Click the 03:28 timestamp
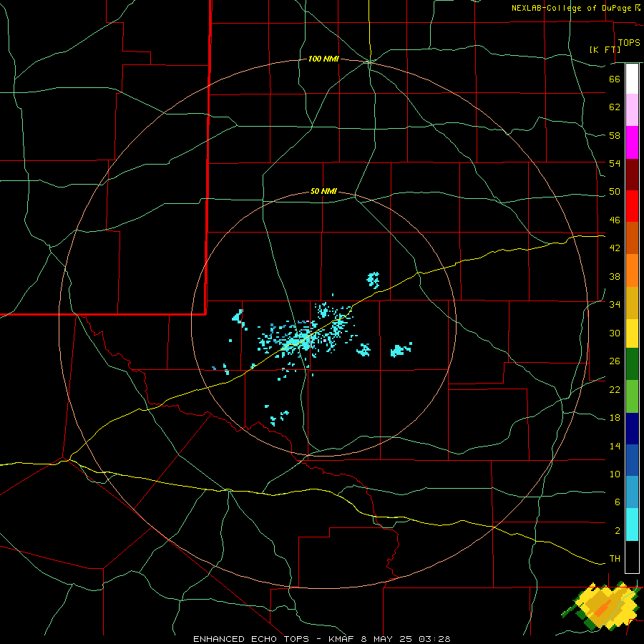 [434, 639]
